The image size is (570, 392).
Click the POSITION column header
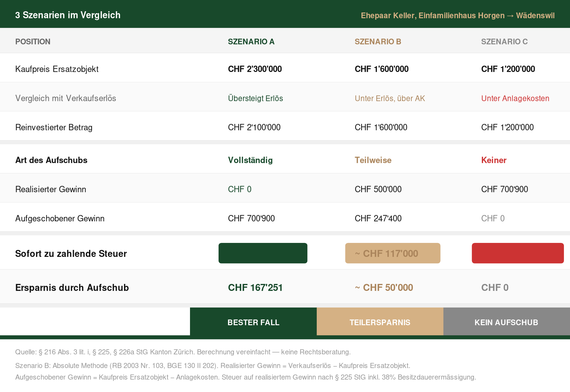[x=33, y=42]
